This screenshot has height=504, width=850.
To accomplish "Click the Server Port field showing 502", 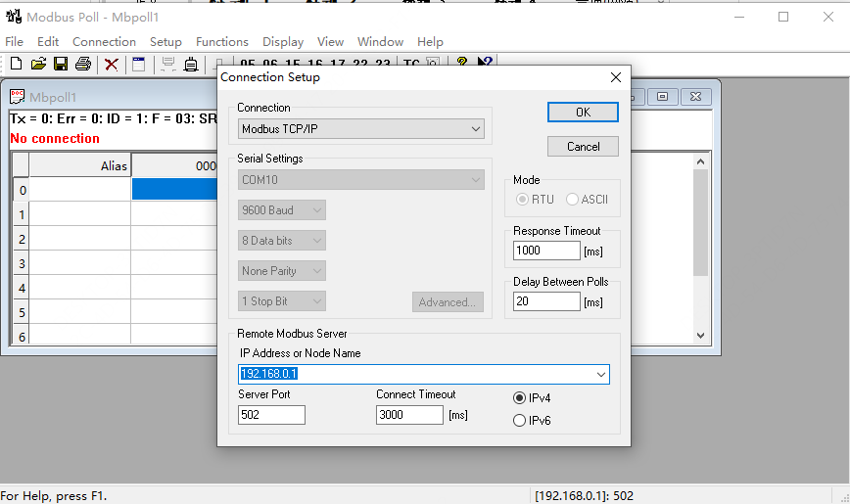I will pos(271,415).
